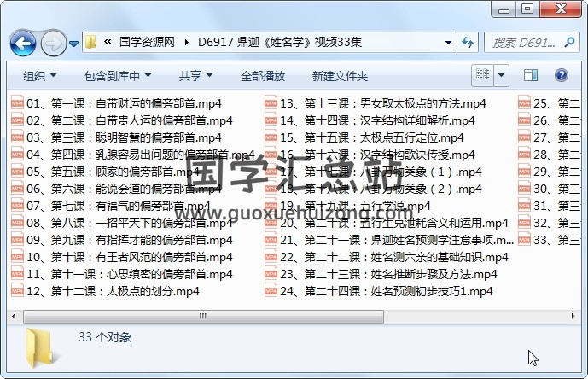Toggle the preview pane icon
The width and height of the screenshot is (588, 379).
pos(531,75)
